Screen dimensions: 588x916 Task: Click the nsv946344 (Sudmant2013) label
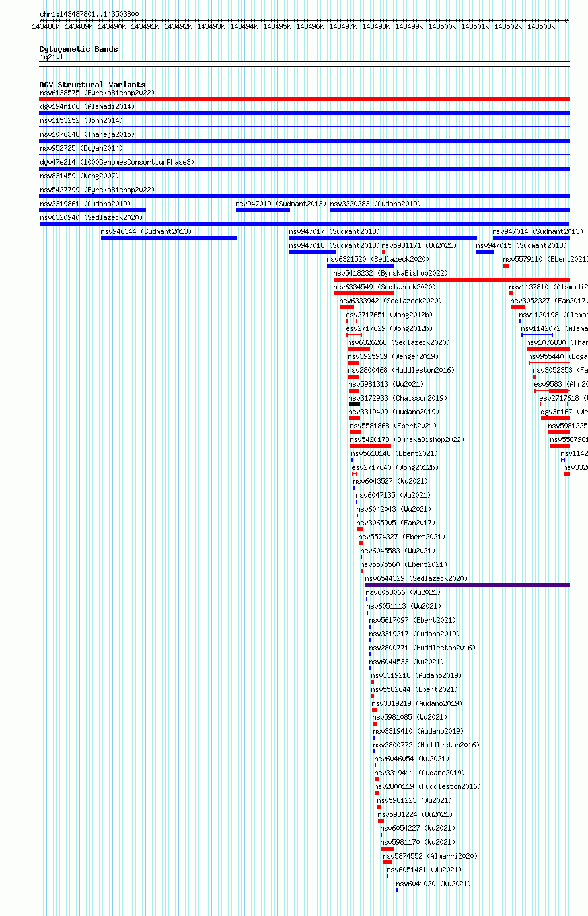(147, 231)
